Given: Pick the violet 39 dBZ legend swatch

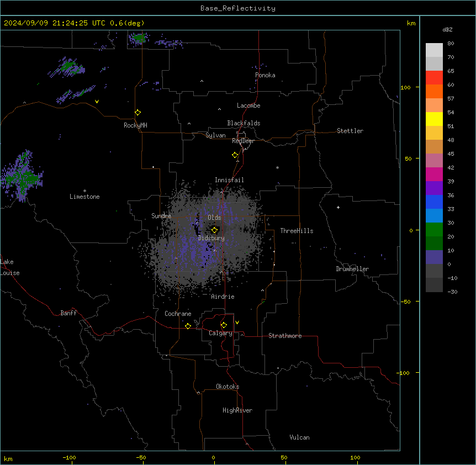Looking at the screenshot, I should (434, 188).
